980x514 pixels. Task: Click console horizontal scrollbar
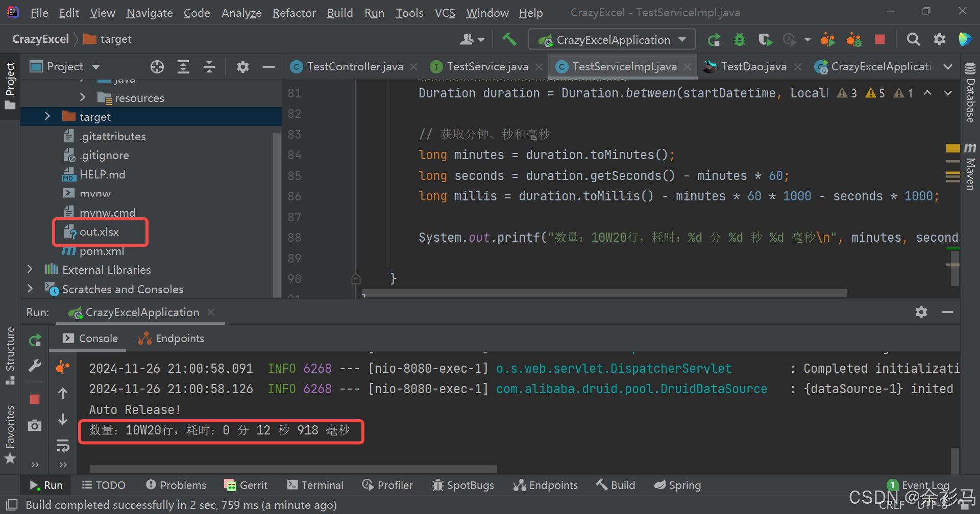(x=293, y=469)
